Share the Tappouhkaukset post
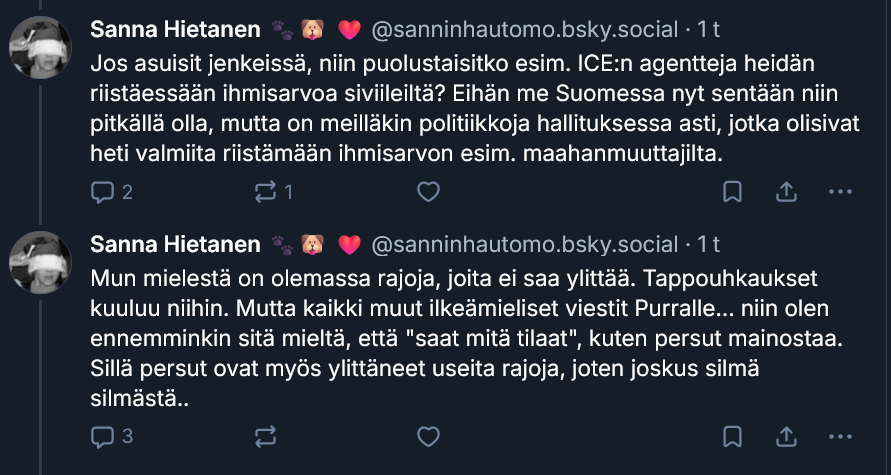Viewport: 891px width, 475px height. click(787, 436)
